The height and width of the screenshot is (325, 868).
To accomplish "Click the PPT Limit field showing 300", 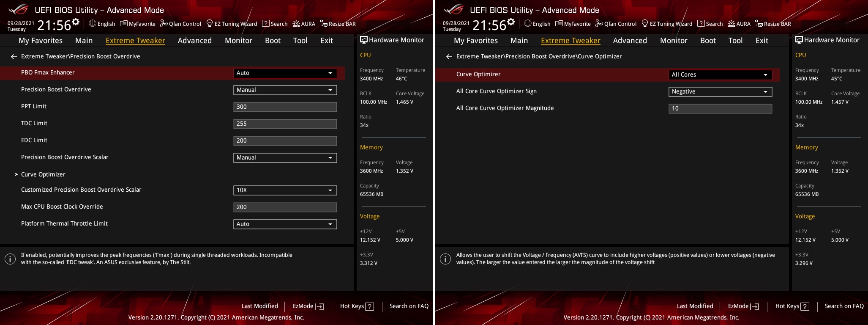I will tap(285, 107).
